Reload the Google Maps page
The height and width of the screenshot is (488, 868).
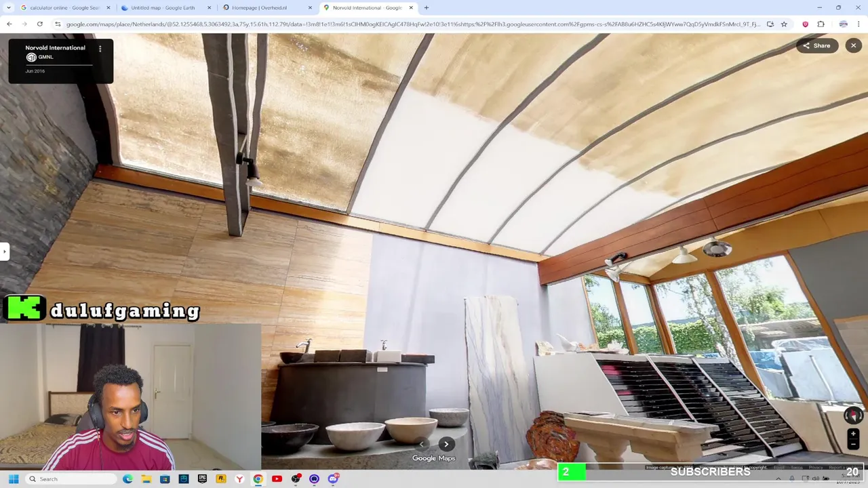(40, 24)
